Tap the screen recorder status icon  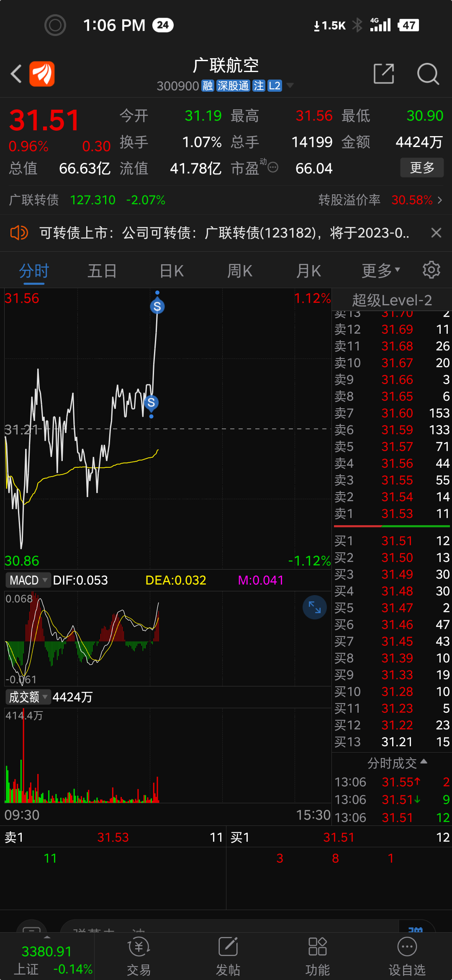pyautogui.click(x=55, y=25)
